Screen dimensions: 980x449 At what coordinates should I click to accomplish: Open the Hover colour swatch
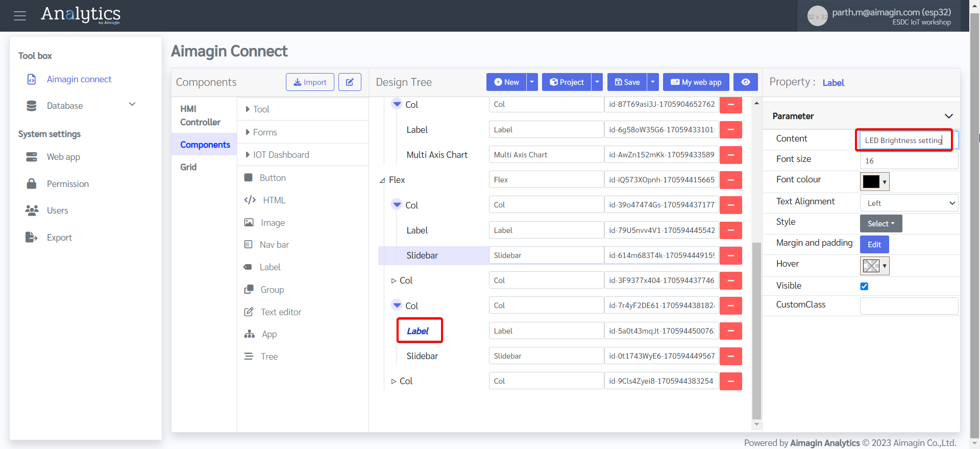875,266
